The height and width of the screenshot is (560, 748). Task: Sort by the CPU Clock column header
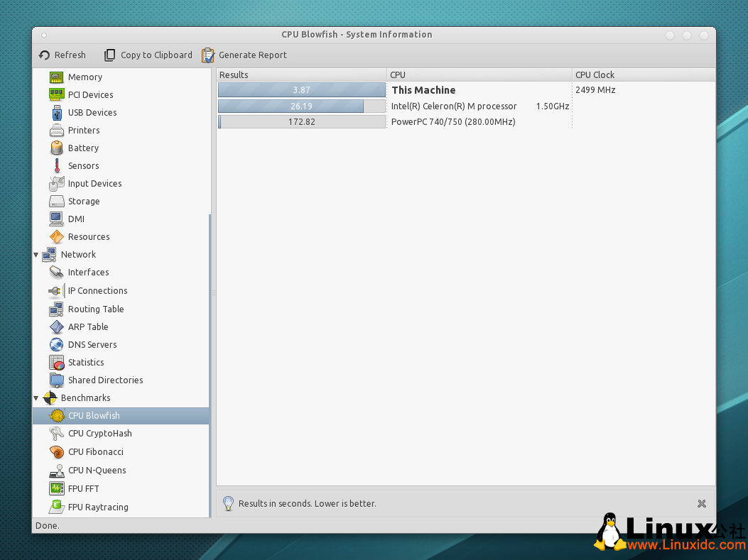click(x=643, y=75)
